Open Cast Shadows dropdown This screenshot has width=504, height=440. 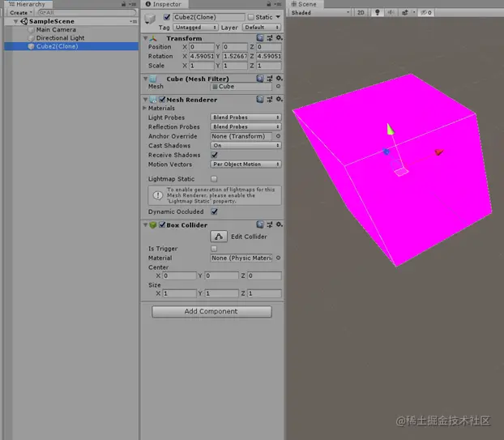coord(246,145)
